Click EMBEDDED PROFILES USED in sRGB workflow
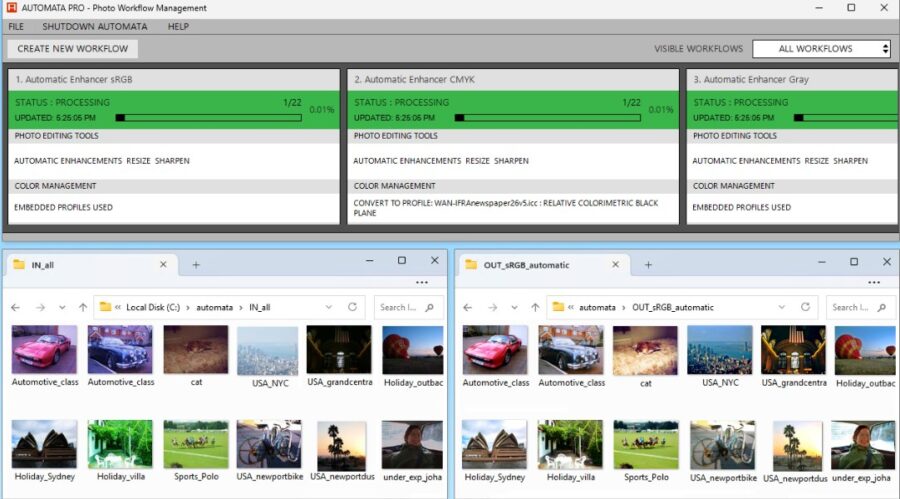Viewport: 900px width, 499px height. (64, 207)
